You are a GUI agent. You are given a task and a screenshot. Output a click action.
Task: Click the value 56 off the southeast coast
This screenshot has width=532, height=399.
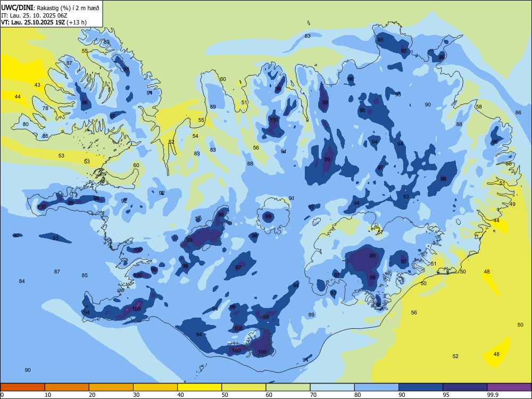(x=414, y=312)
